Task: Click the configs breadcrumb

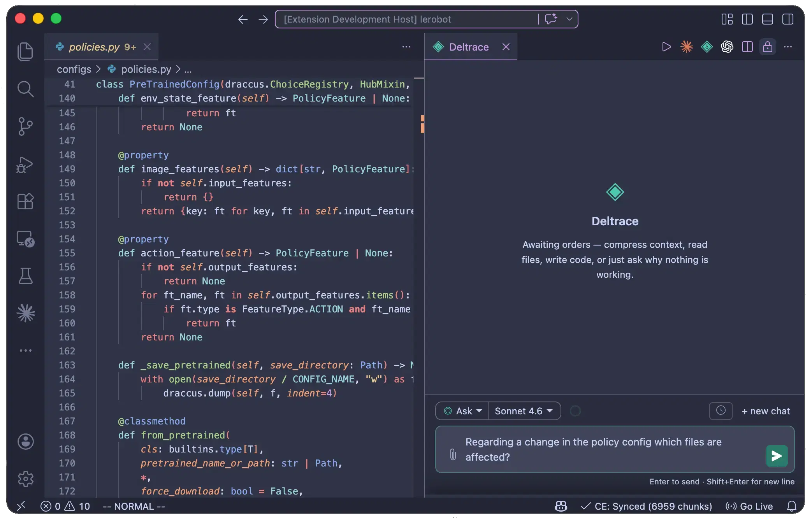Action: coord(74,69)
